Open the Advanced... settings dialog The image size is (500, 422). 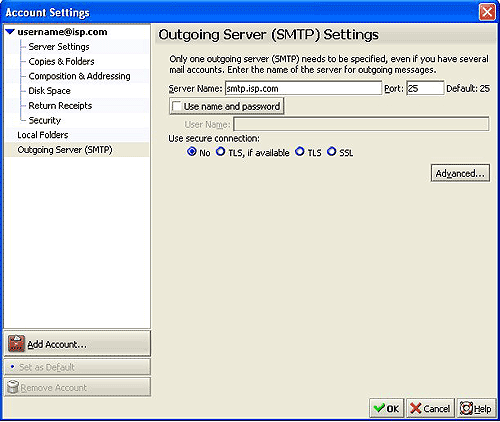(x=460, y=173)
